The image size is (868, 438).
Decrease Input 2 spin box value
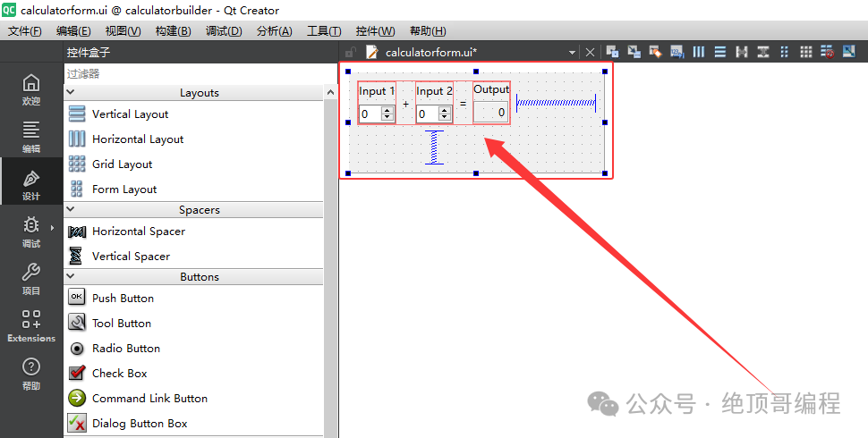[445, 117]
